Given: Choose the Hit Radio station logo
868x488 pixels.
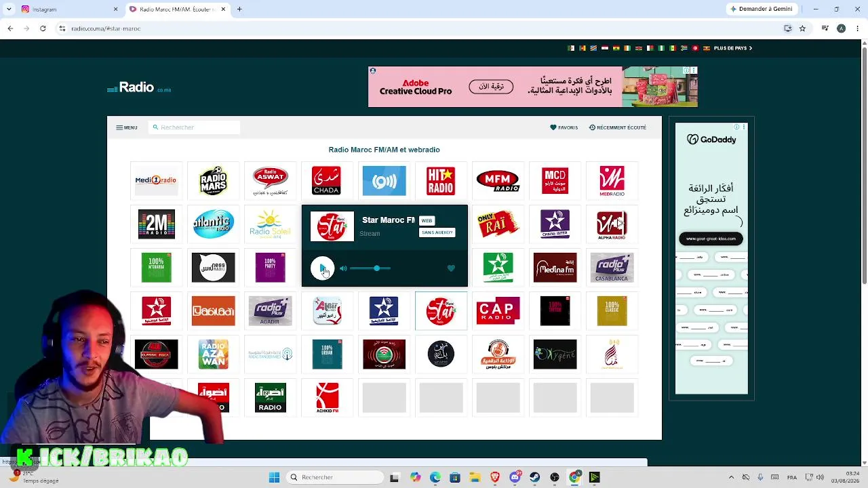Looking at the screenshot, I should coord(441,180).
